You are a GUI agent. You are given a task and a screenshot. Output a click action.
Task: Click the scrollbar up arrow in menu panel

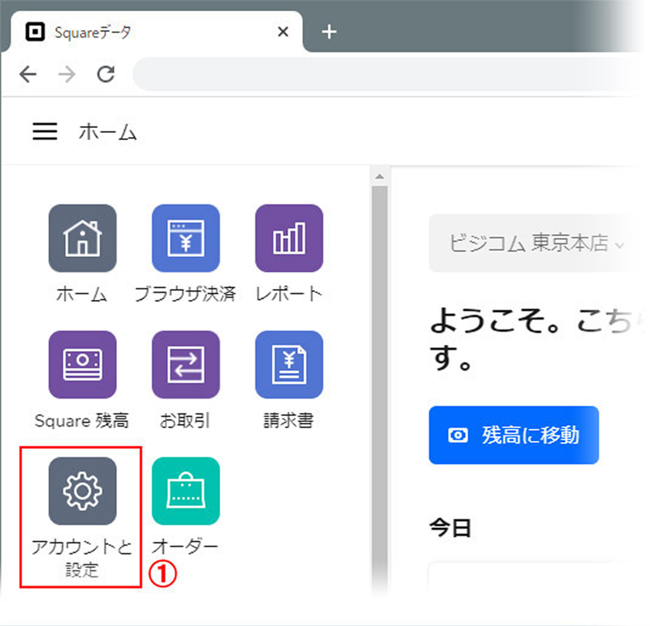coord(379,177)
